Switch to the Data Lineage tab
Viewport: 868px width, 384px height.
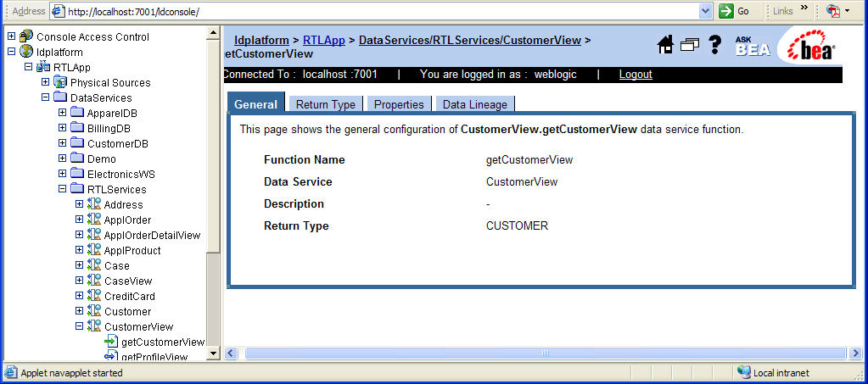point(475,104)
